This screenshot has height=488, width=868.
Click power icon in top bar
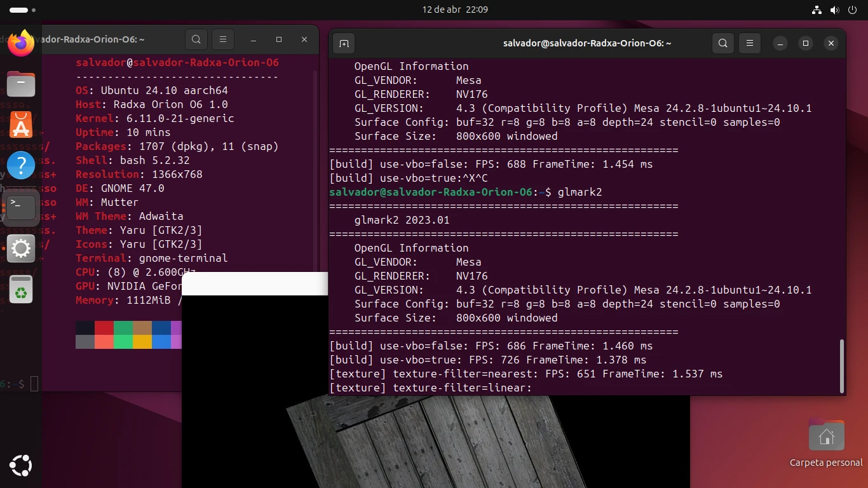click(852, 10)
